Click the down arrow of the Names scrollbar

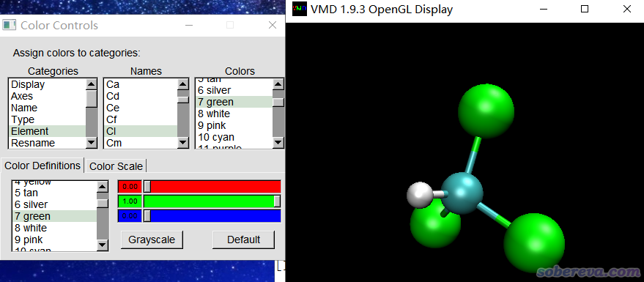(182, 142)
